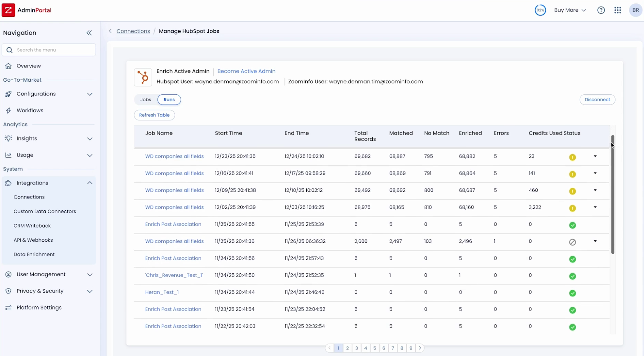Expand the Buy More dropdown
The image size is (644, 356).
click(x=570, y=10)
